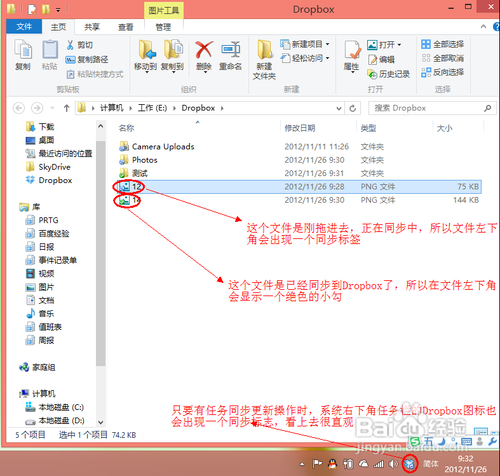Screen dimensions: 500x476
Task: Switch to the View (查看) tab
Action: [x=126, y=27]
